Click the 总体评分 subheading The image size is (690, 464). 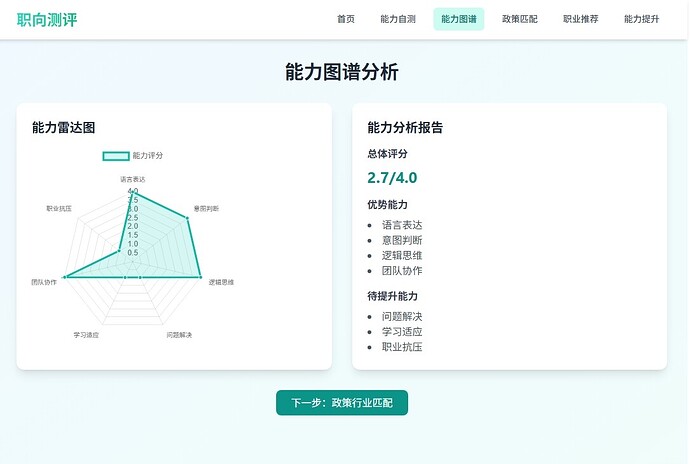(388, 154)
